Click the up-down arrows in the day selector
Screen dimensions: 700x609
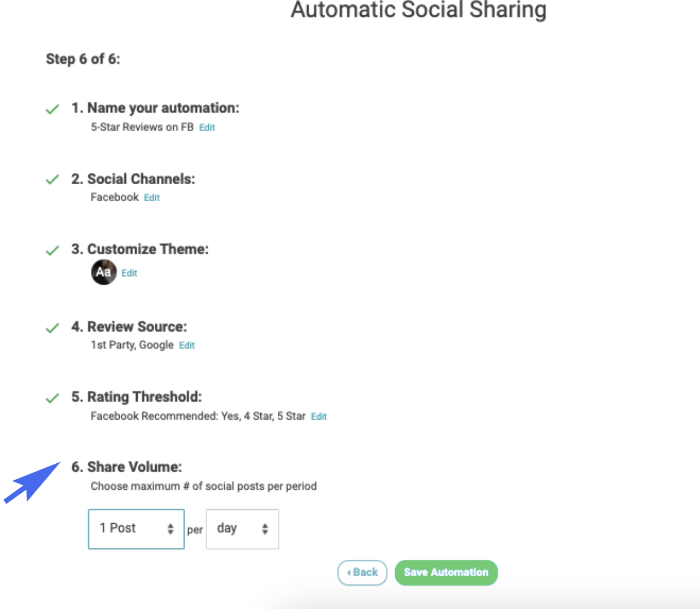[x=265, y=529]
